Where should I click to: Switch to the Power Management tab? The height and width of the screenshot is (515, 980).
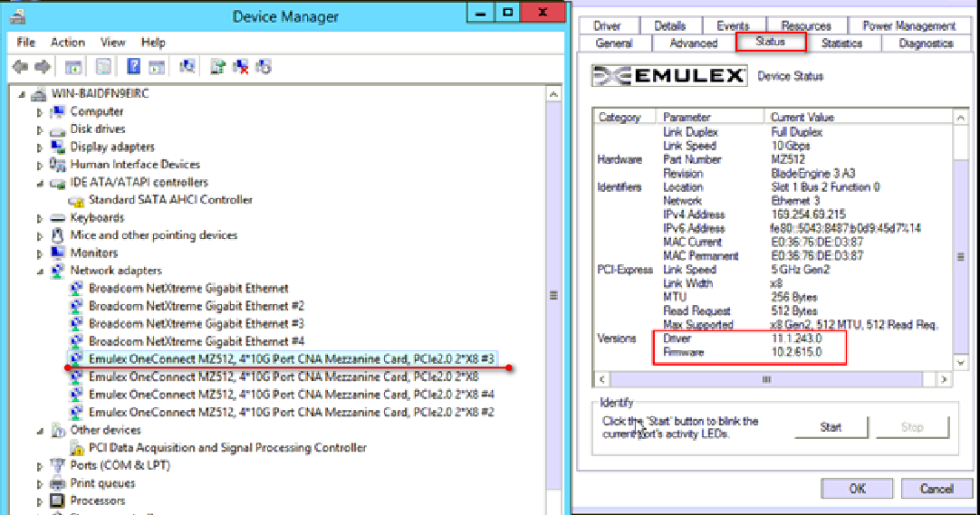(908, 25)
